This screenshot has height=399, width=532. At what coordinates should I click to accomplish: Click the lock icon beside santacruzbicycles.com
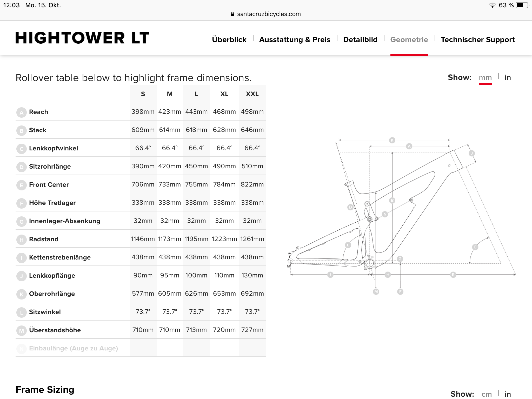(232, 14)
